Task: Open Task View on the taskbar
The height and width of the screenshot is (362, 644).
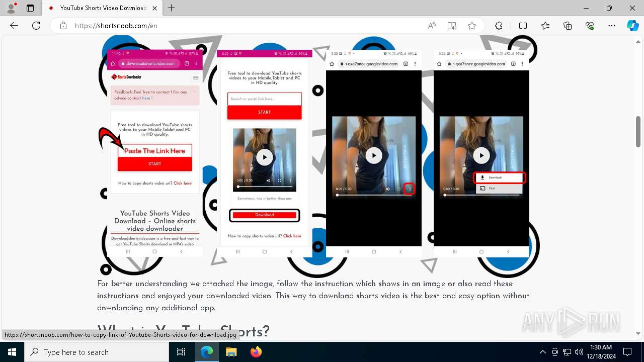Action: (182, 352)
